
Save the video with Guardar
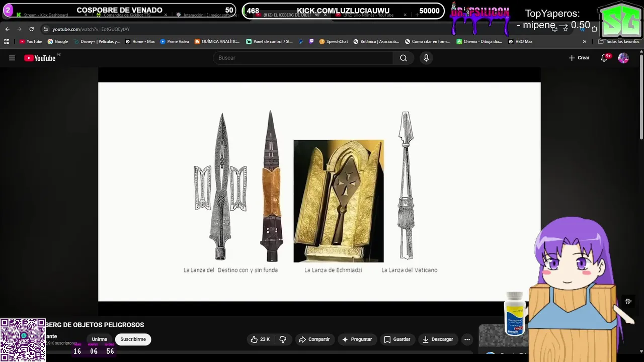click(x=397, y=339)
